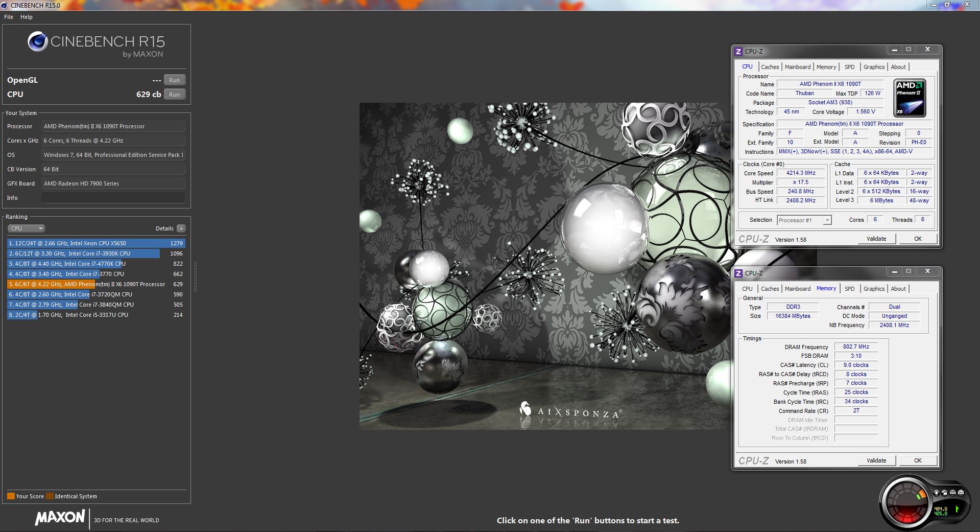980x532 pixels.
Task: Select the Core i7-3930K ranking row
Action: click(96, 253)
